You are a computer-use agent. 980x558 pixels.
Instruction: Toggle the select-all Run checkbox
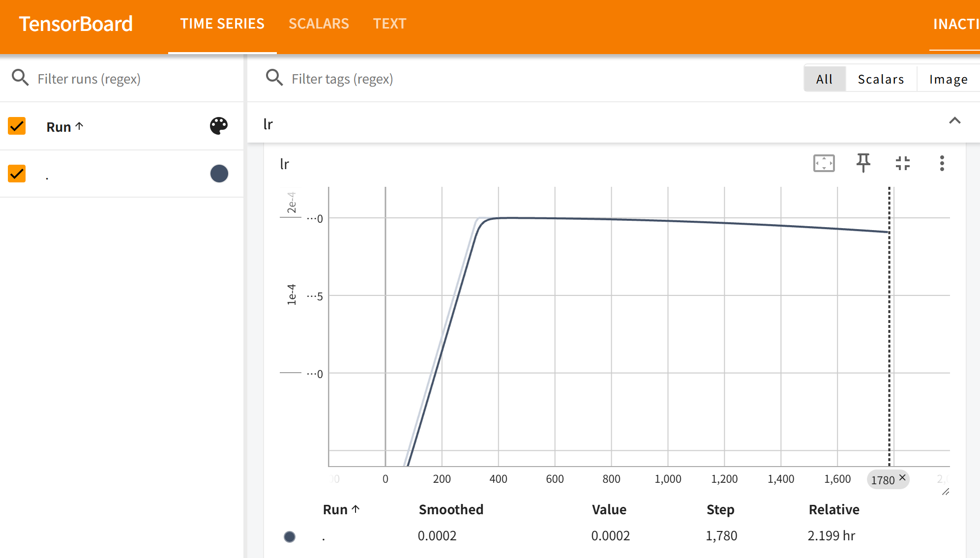[17, 126]
